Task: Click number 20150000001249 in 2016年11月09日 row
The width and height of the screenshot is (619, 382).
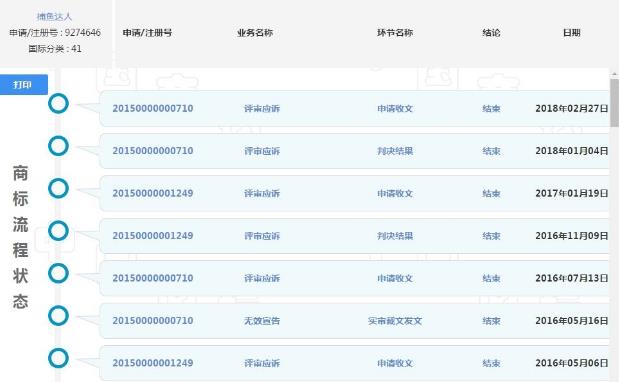Action: (153, 236)
